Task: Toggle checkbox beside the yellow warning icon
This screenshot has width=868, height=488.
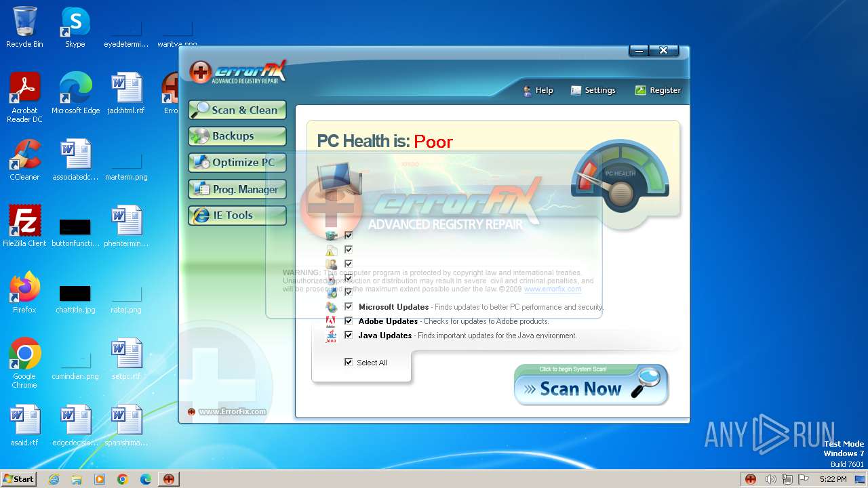Action: click(x=349, y=249)
